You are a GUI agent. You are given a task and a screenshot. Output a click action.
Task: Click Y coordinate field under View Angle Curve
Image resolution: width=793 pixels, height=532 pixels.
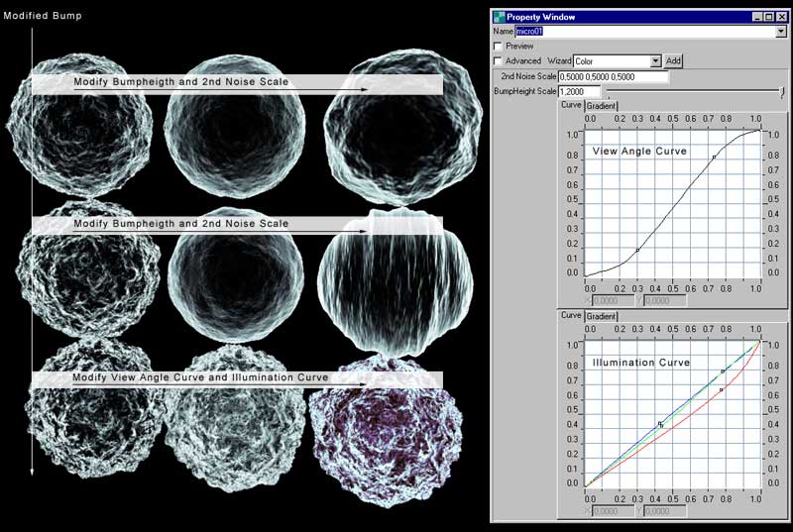click(665, 300)
